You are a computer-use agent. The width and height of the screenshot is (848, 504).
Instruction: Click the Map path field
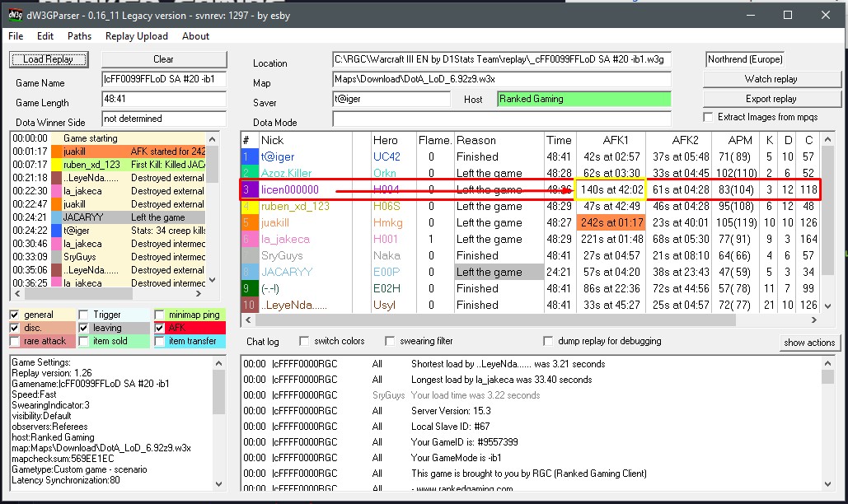coord(501,79)
